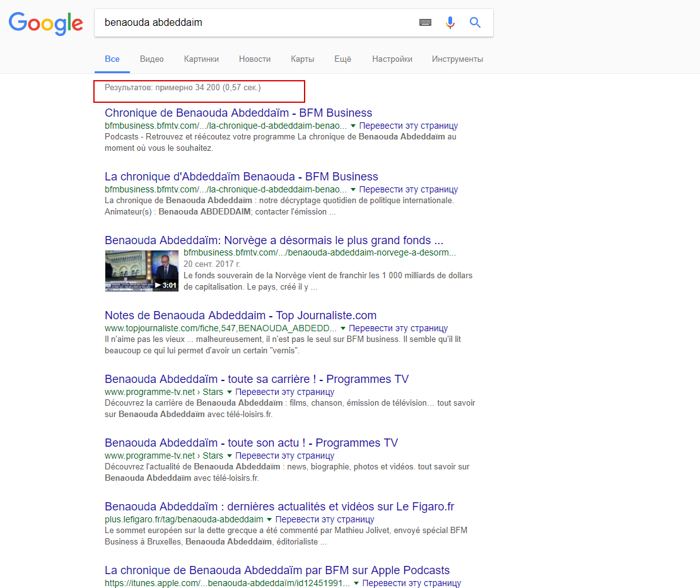
Task: Translate the 'toute son actu' page
Action: [x=285, y=456]
